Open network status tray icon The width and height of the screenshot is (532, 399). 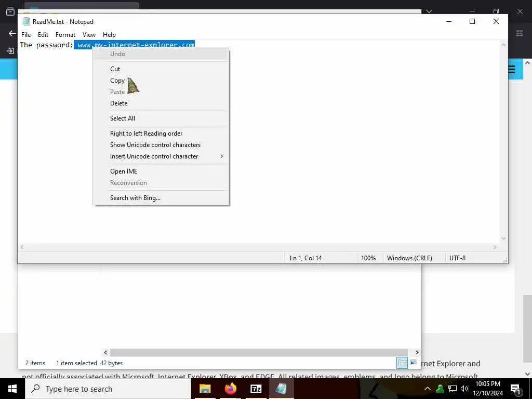(x=453, y=389)
